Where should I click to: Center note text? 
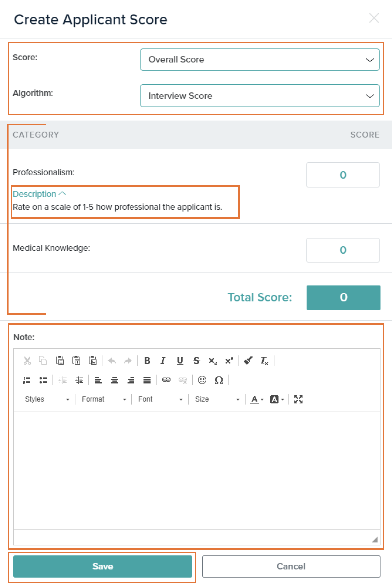[x=115, y=380]
